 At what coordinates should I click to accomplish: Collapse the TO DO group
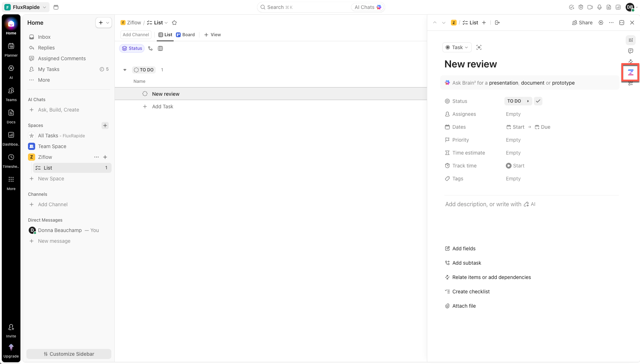pos(125,70)
